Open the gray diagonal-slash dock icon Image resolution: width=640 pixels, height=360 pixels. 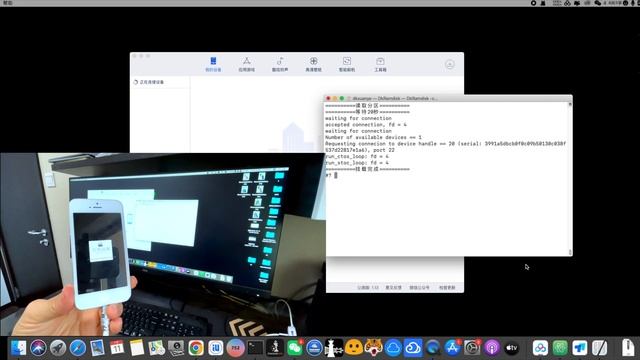(x=599, y=348)
